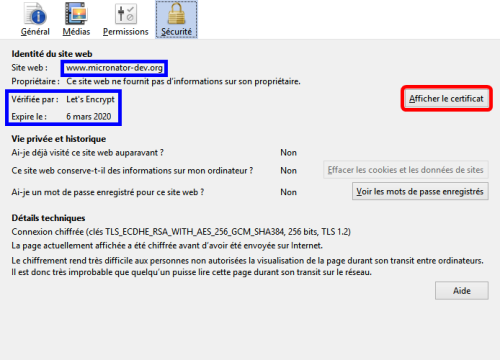Screen dimensions: 500x360
Task: Click the Il est donc très improbable line
Action: [191, 272]
